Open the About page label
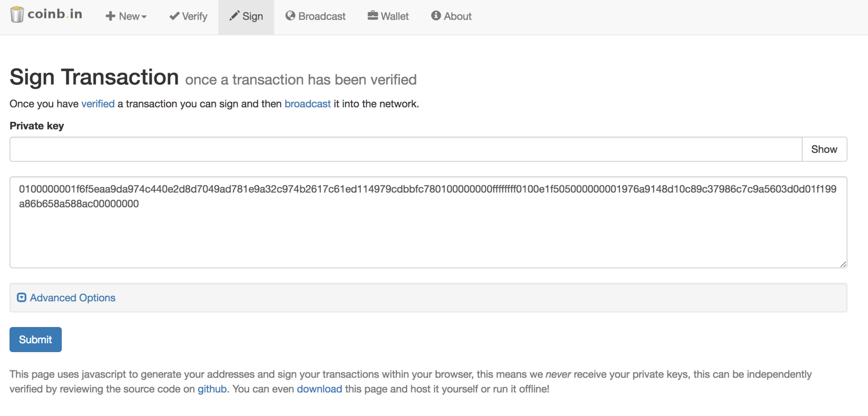The width and height of the screenshot is (868, 416). pos(458,16)
